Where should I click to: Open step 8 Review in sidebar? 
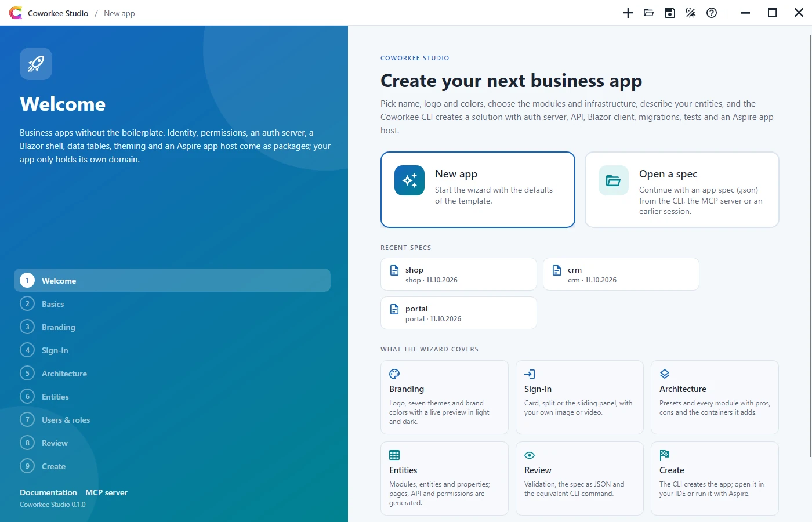[x=172, y=443]
